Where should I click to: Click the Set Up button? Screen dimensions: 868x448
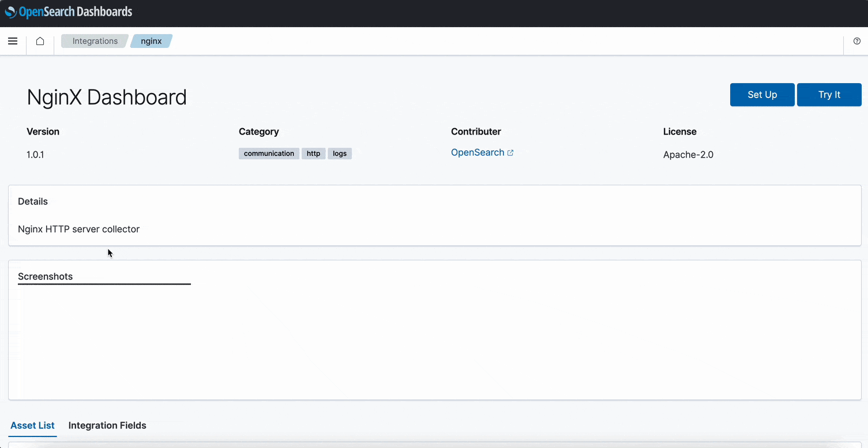762,95
